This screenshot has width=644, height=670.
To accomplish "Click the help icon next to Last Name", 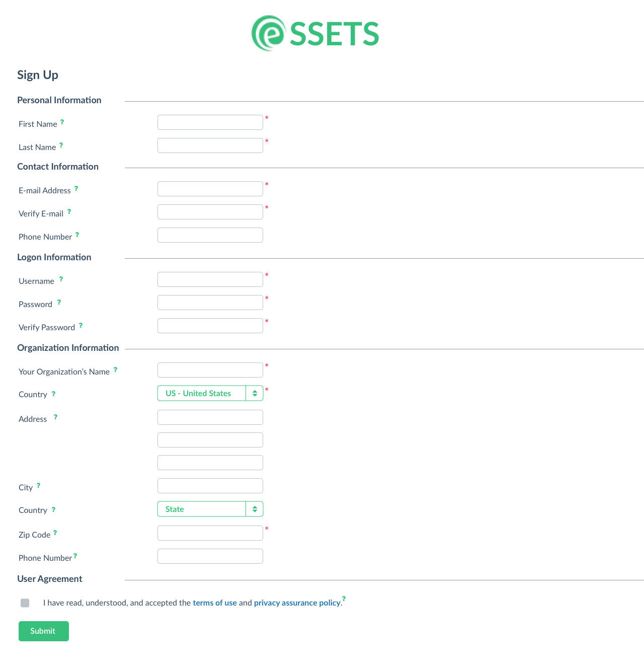I will pos(61,145).
